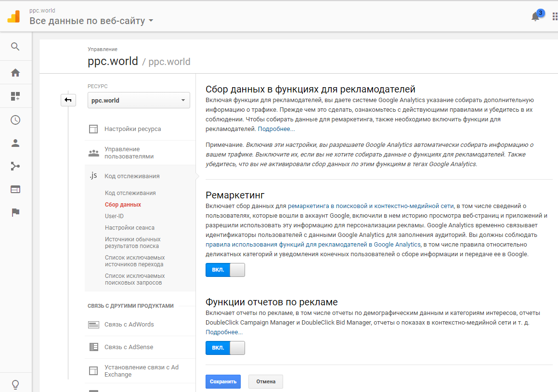Toggle the Ремаркетинг switch off
The width and height of the screenshot is (558, 392).
[x=225, y=270]
